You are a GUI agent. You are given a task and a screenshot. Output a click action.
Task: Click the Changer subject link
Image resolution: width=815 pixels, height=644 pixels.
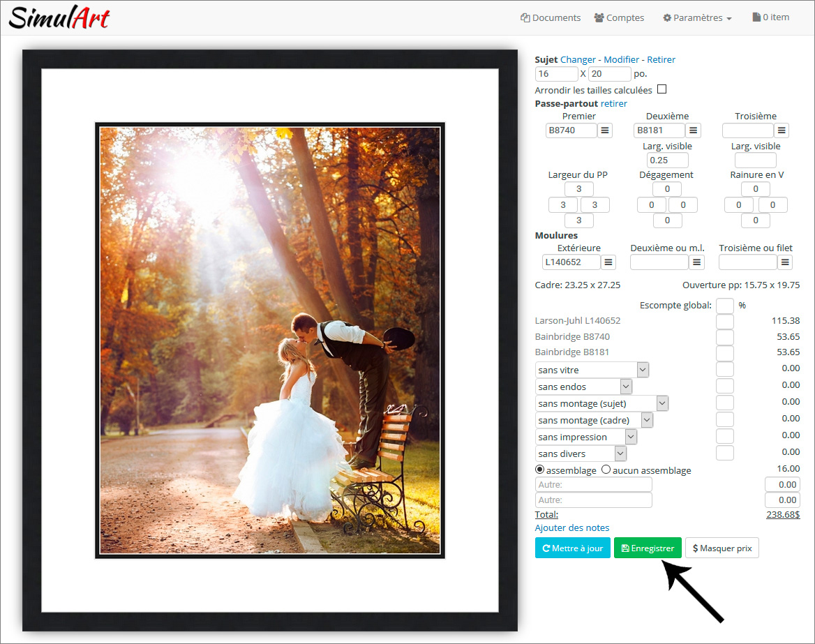coord(578,60)
